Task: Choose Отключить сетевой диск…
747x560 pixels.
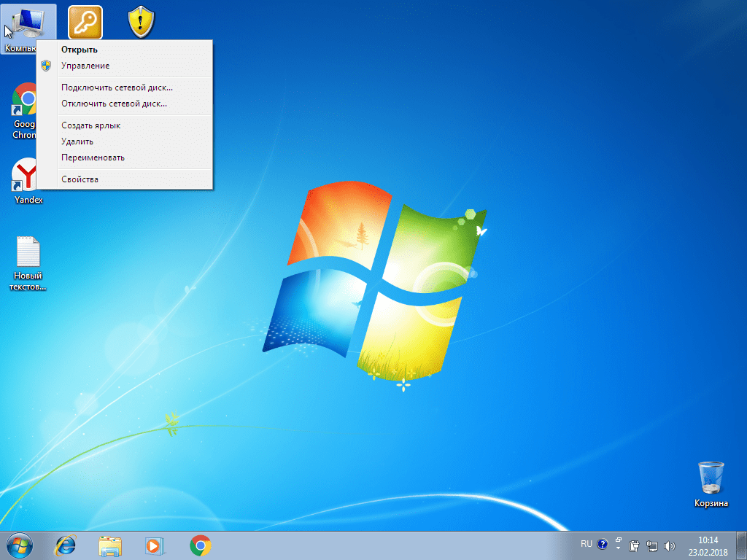Action: coord(125,104)
